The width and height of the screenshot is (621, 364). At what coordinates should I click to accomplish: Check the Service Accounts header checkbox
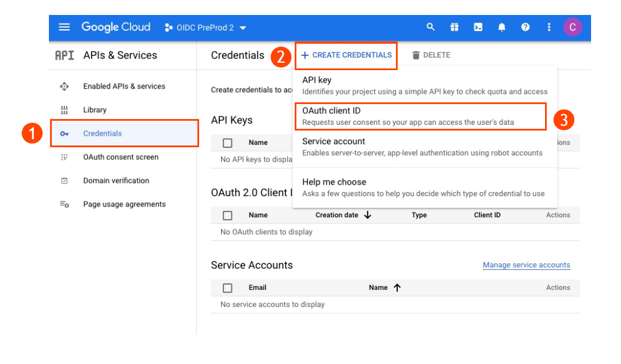[227, 288]
